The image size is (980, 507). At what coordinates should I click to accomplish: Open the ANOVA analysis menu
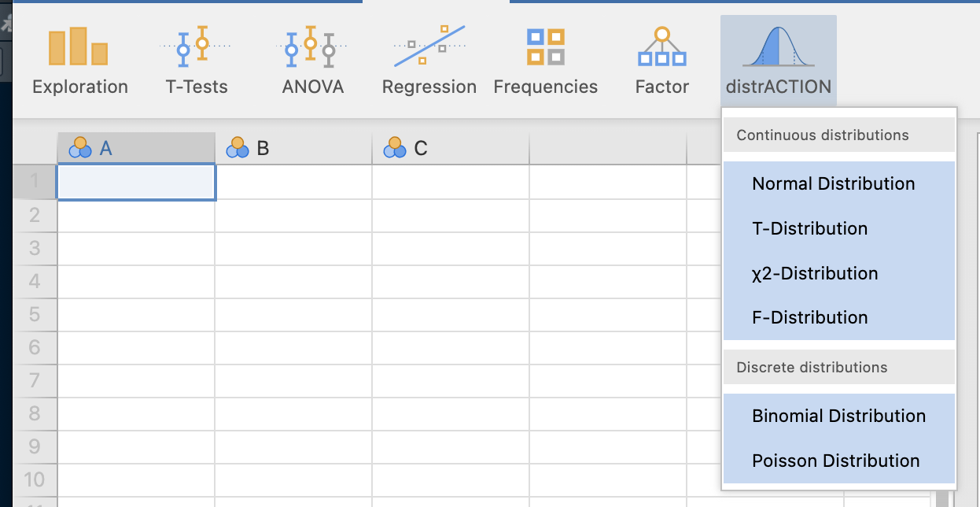tap(312, 61)
